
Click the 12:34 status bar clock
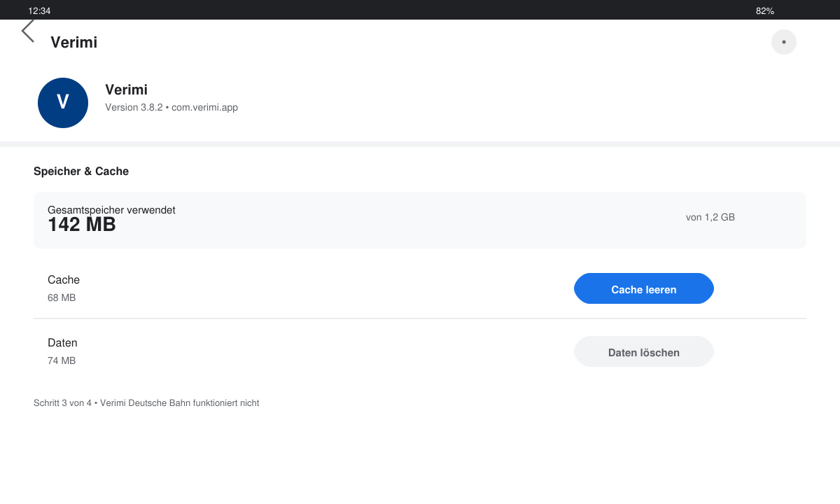coord(39,11)
